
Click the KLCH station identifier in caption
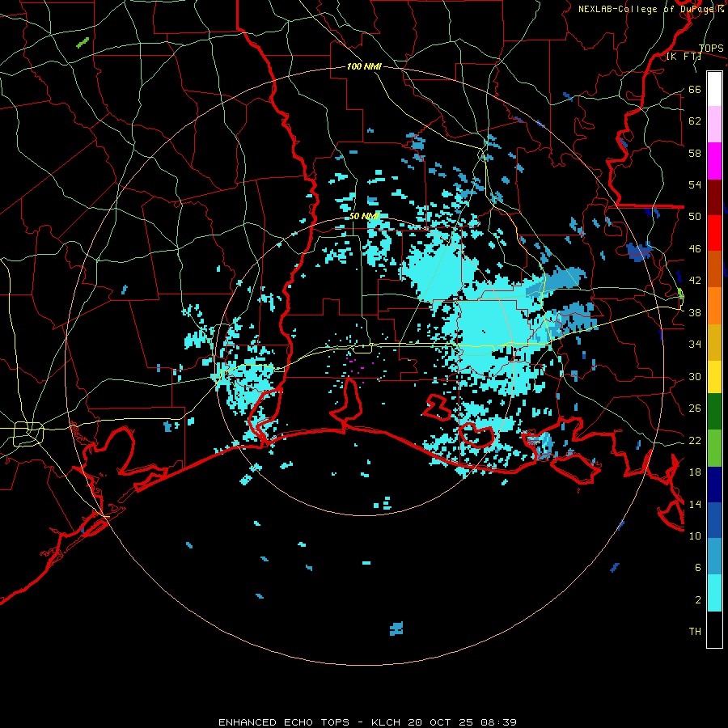tap(387, 722)
